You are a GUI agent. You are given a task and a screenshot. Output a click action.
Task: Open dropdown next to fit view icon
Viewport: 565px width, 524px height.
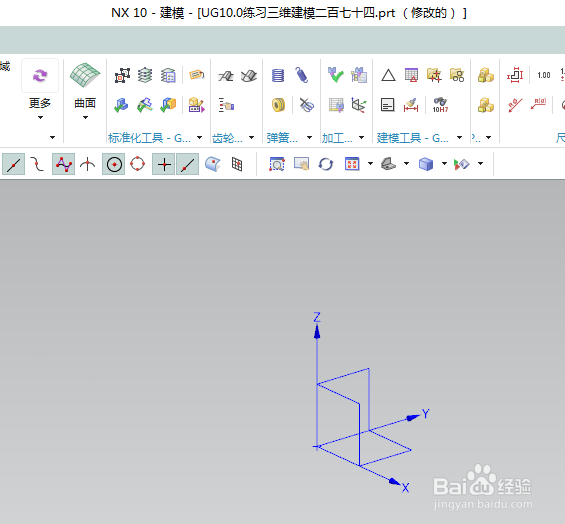(370, 164)
